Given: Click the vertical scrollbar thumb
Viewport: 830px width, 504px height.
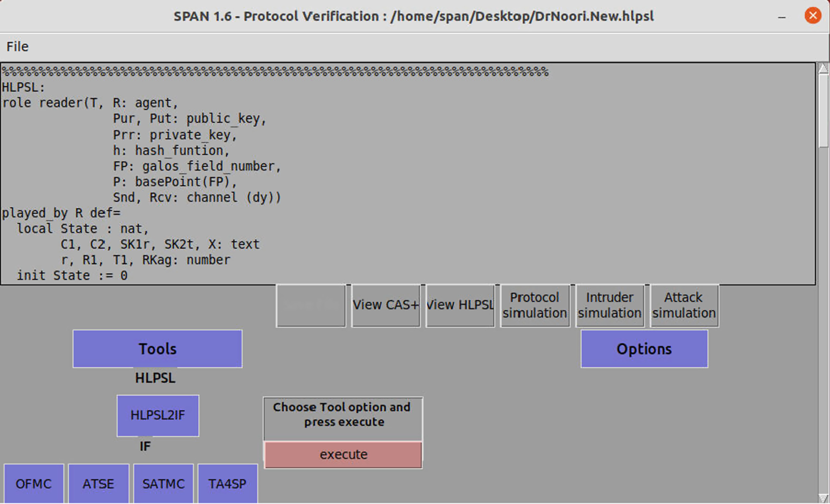Looking at the screenshot, I should 823,110.
